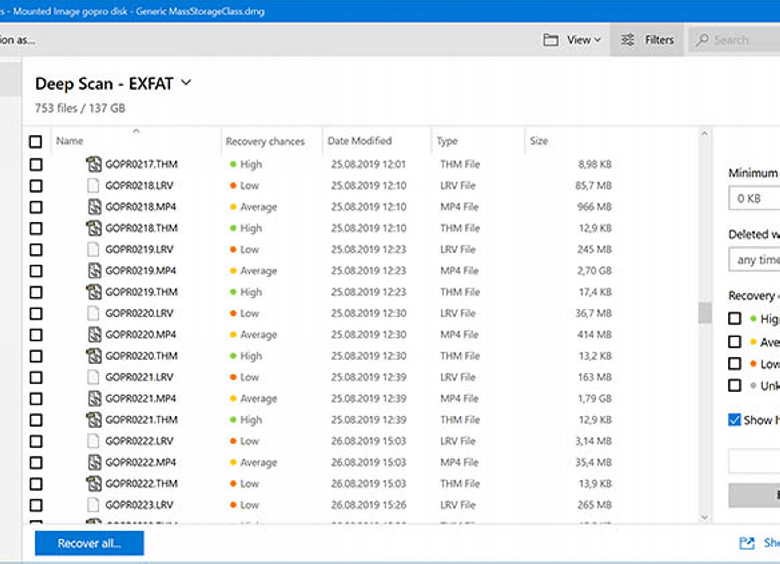Open the View dropdown menu
780x564 pixels.
[584, 40]
